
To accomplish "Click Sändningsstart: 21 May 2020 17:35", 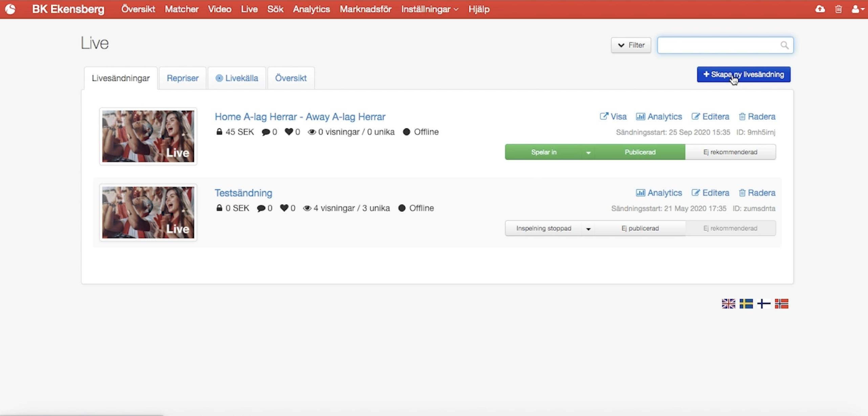I will (669, 209).
